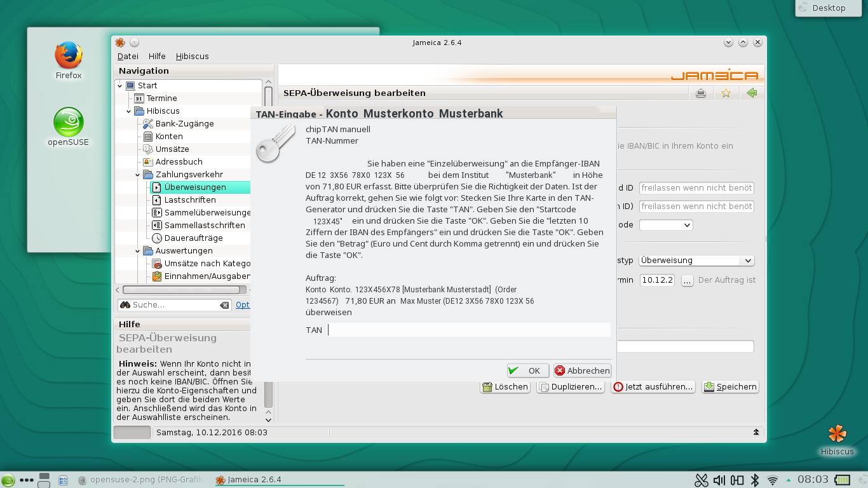
Task: Open Daueraufträge in navigation tree
Action: [193, 238]
